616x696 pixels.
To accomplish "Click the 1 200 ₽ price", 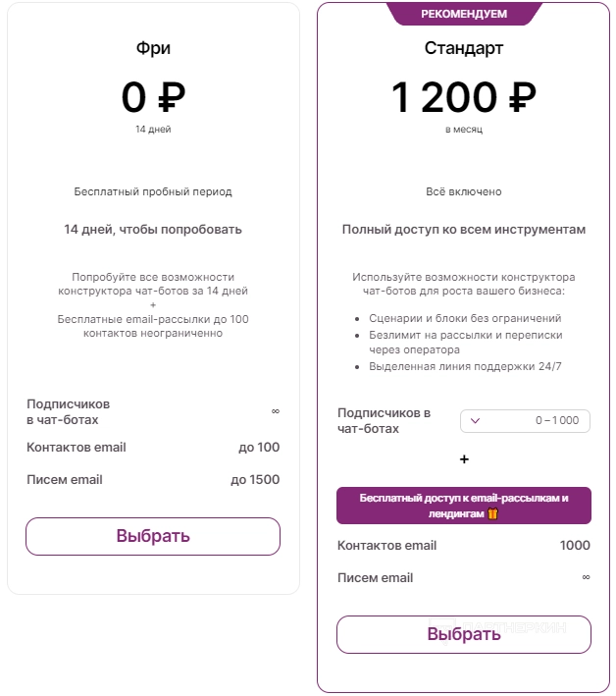I will click(x=464, y=97).
